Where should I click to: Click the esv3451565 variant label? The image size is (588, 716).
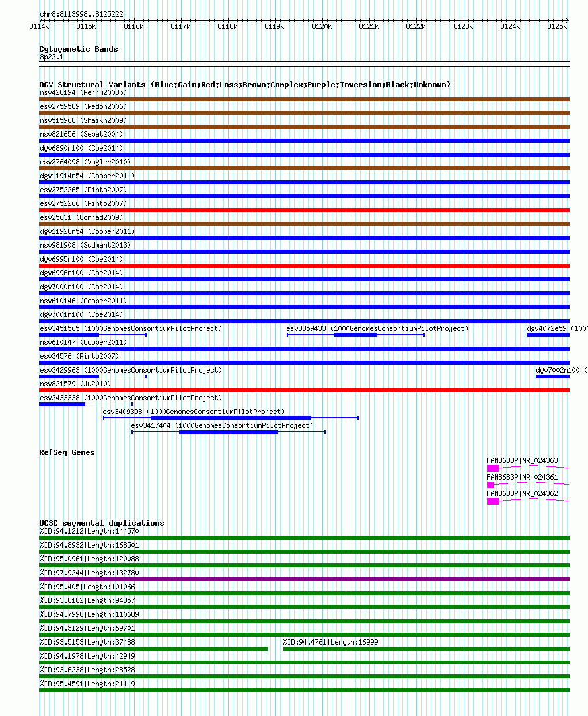point(131,328)
